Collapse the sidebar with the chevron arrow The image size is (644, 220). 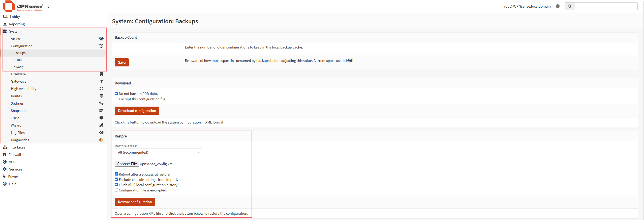coord(48,7)
